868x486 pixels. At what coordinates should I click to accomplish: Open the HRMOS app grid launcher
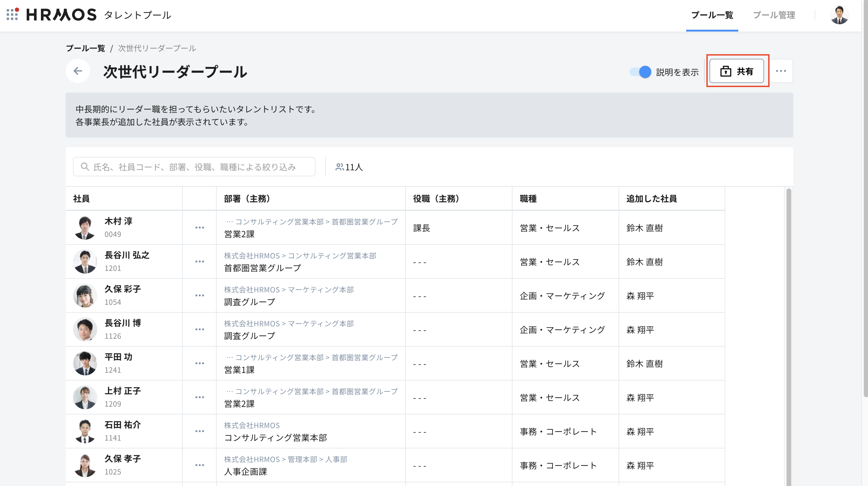pyautogui.click(x=12, y=15)
